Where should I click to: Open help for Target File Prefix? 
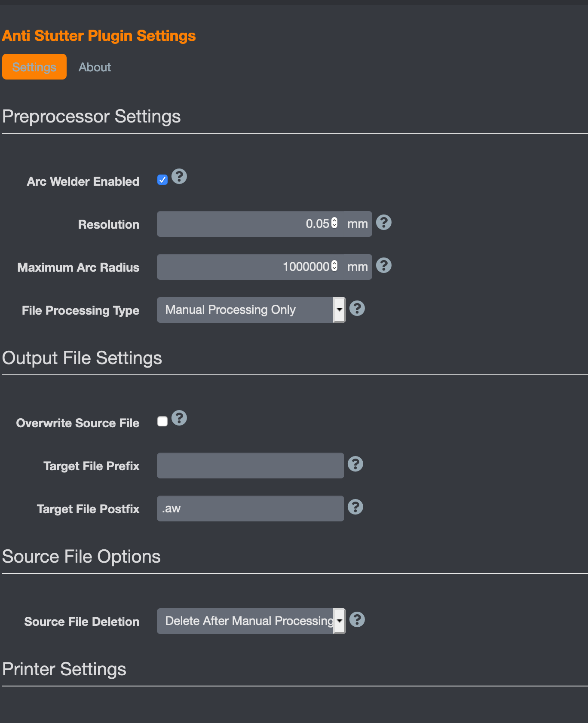coord(355,464)
